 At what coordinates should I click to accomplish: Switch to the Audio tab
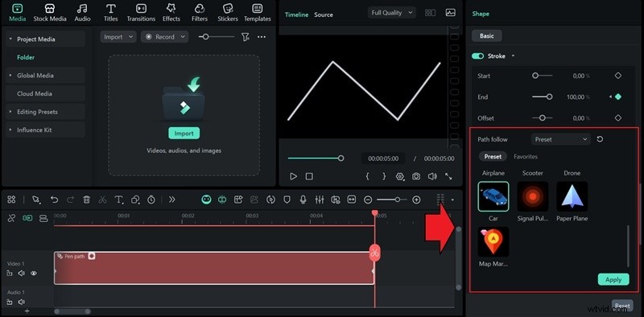tap(83, 13)
